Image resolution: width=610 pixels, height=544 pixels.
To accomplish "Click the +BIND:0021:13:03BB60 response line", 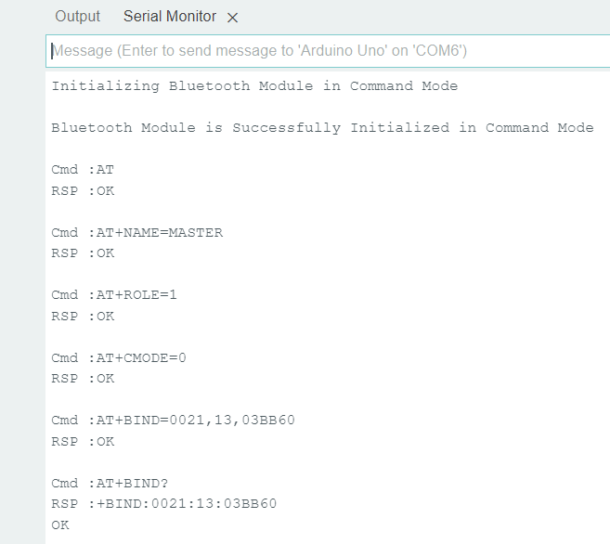I will [x=164, y=504].
